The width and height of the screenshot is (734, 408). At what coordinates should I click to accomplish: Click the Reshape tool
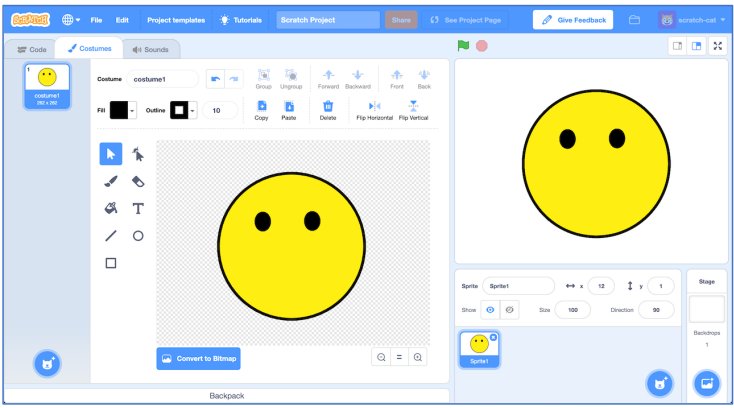(x=138, y=154)
